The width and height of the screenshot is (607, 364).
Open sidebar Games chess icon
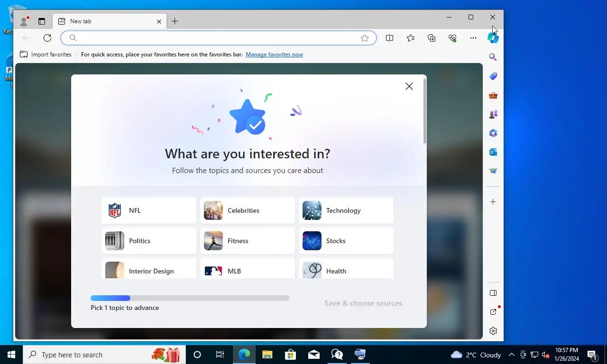pyautogui.click(x=493, y=114)
